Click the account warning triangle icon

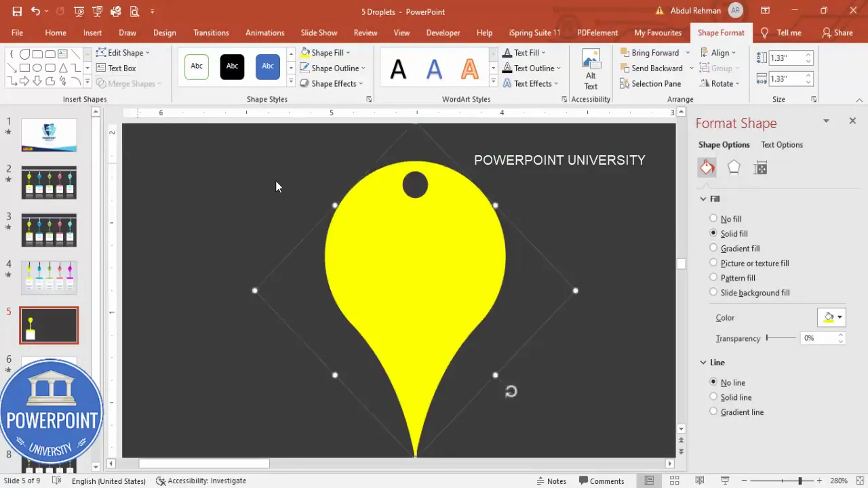(659, 12)
